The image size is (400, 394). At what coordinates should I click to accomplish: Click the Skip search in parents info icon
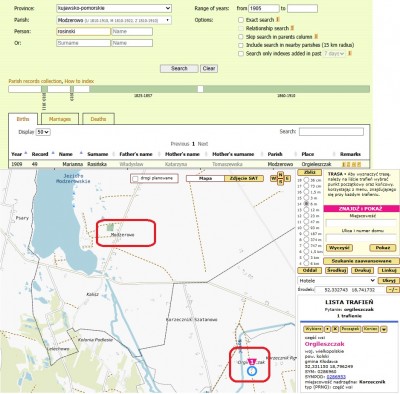click(x=316, y=36)
